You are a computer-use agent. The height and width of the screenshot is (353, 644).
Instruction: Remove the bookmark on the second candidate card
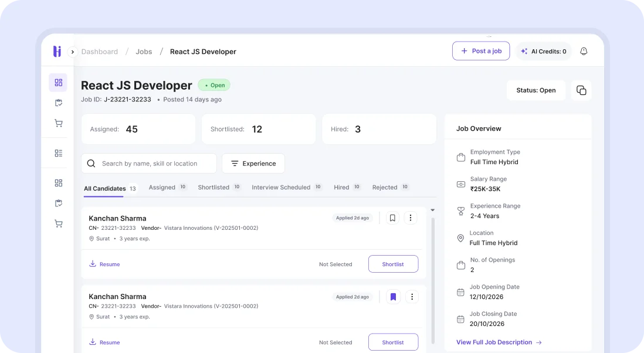394,297
